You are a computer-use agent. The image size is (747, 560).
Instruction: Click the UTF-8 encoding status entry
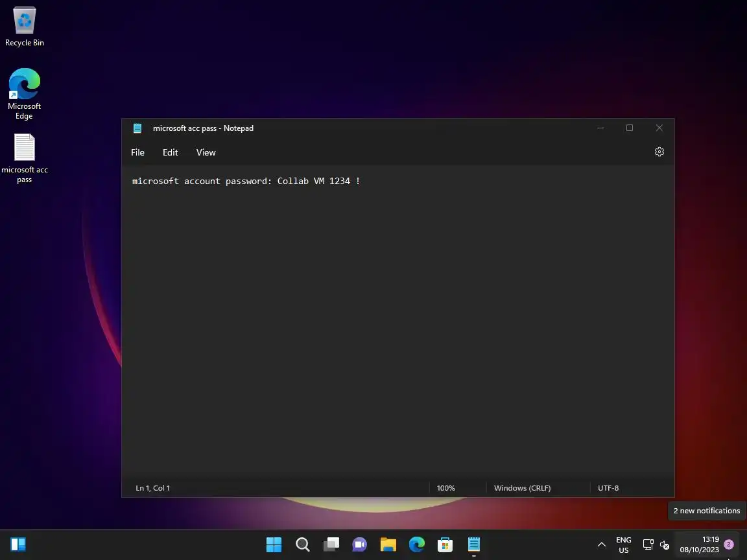(x=608, y=488)
